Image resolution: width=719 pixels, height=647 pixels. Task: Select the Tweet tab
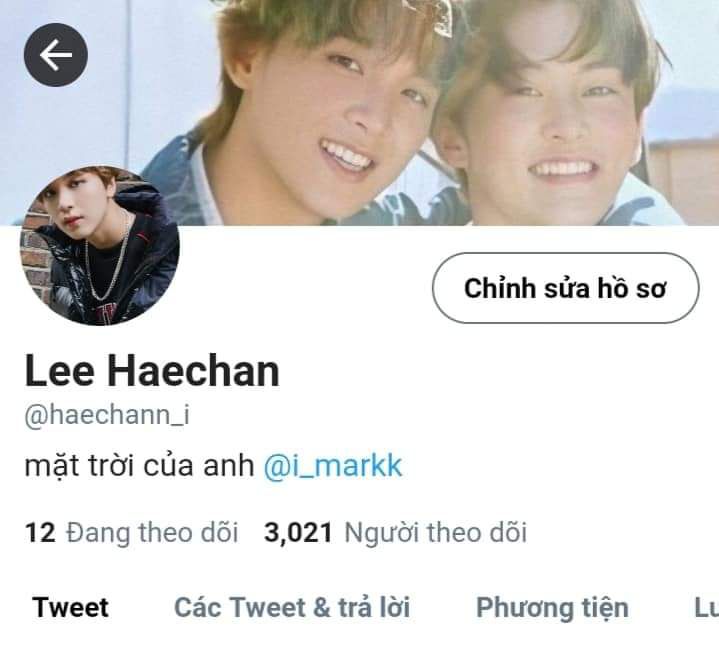tap(70, 608)
